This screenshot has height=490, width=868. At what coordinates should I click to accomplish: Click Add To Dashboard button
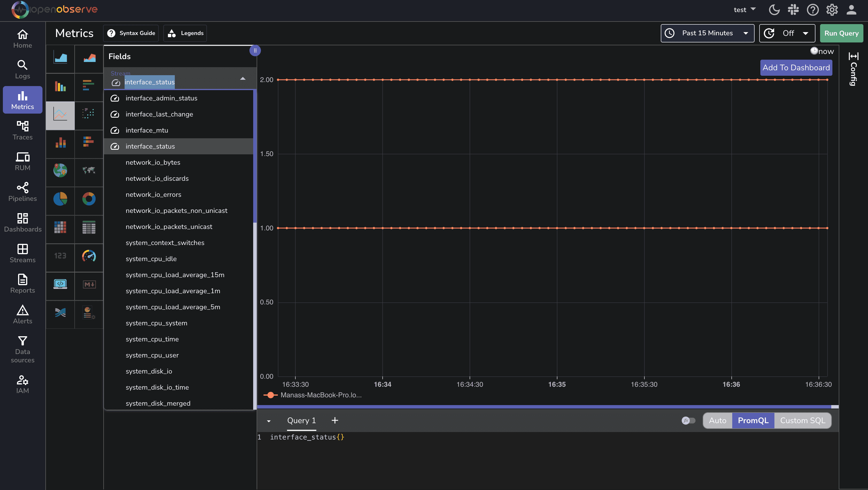pos(796,68)
